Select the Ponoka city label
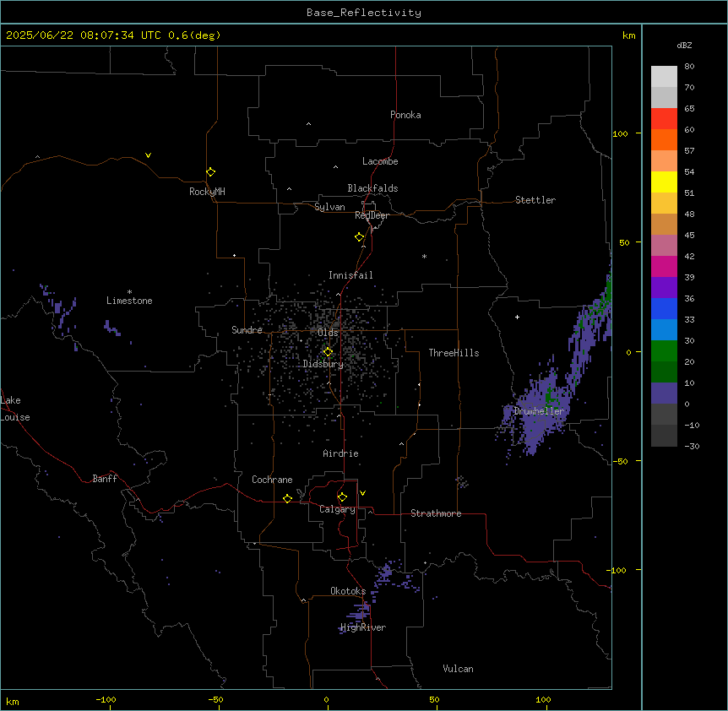This screenshot has width=728, height=711. [x=405, y=115]
